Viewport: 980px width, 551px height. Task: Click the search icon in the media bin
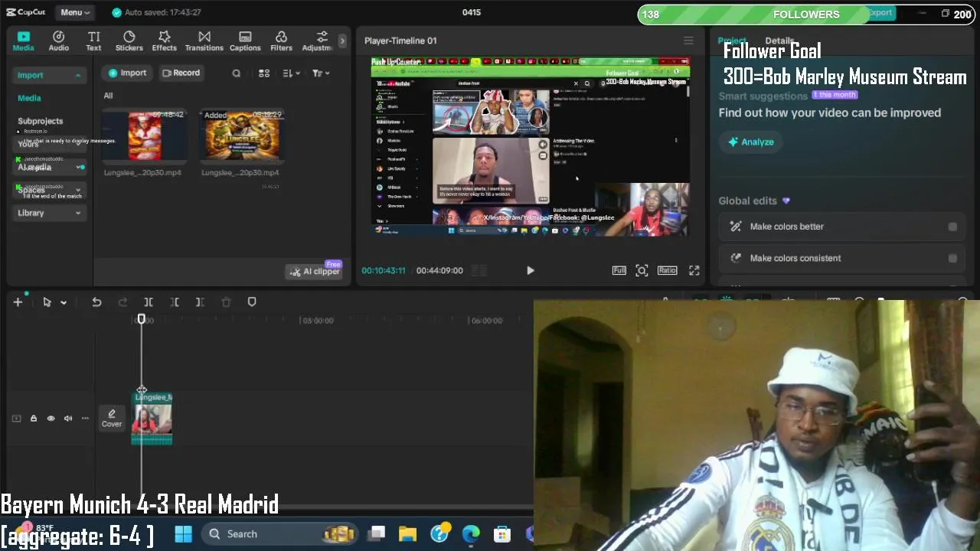click(236, 73)
